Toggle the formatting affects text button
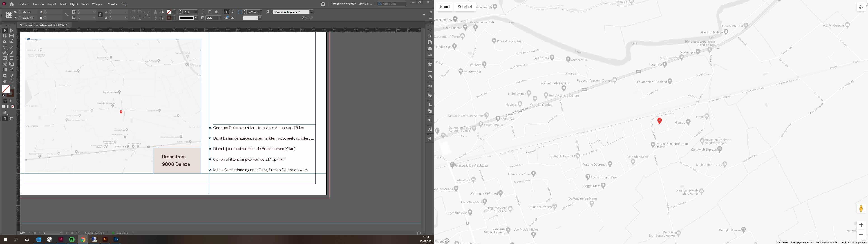This screenshot has height=244, width=868. click(10, 101)
